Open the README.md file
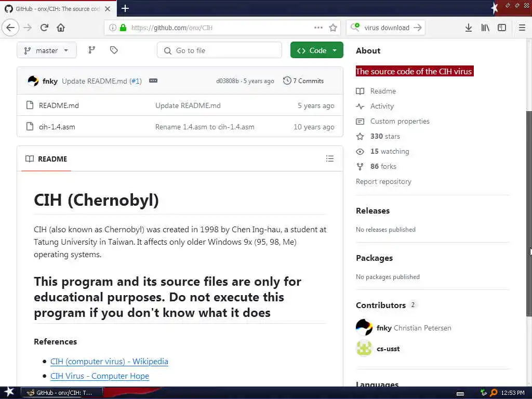532x399 pixels. click(59, 105)
